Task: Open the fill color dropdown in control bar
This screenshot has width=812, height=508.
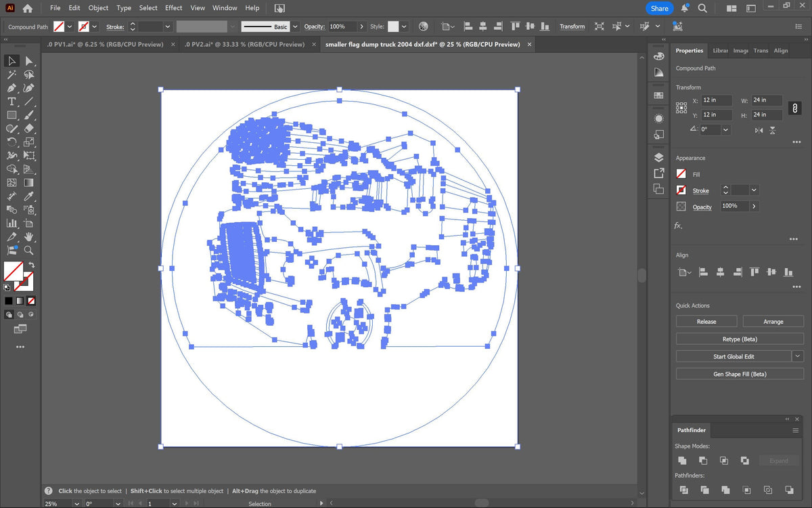Action: [x=69, y=26]
